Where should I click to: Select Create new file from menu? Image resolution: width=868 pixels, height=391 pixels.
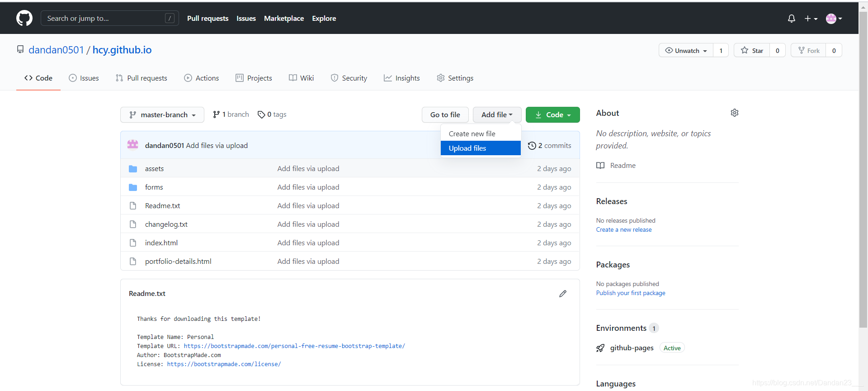[481, 134]
